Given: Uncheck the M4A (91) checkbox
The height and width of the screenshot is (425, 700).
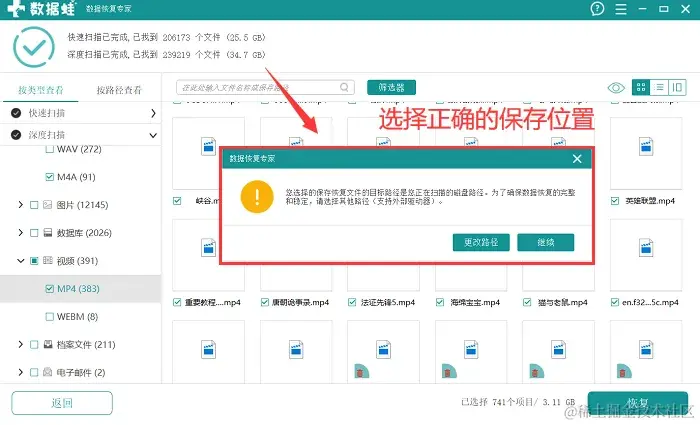Looking at the screenshot, I should pos(50,177).
